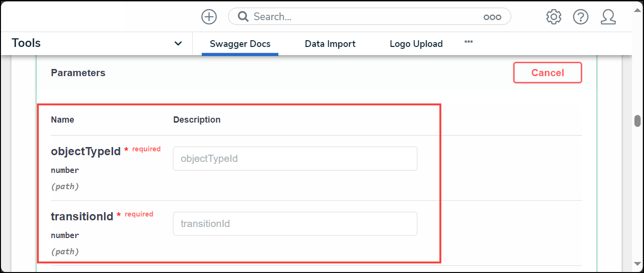This screenshot has width=644, height=273.
Task: Click the Parameters section heading
Action: pyautogui.click(x=78, y=73)
